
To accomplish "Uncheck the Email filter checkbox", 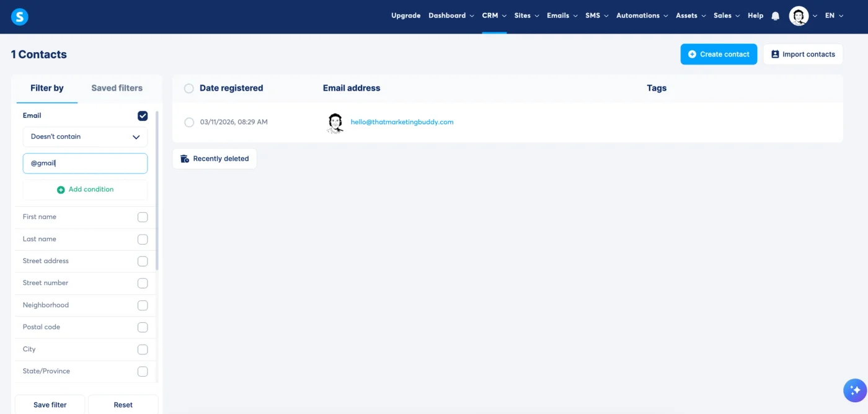I will tap(143, 115).
